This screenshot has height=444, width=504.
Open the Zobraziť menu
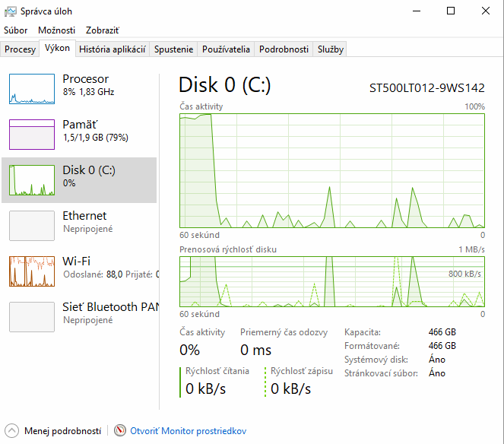103,30
